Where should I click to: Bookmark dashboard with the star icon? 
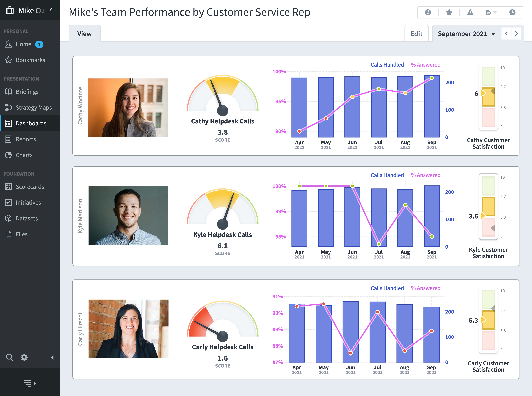[x=449, y=12]
